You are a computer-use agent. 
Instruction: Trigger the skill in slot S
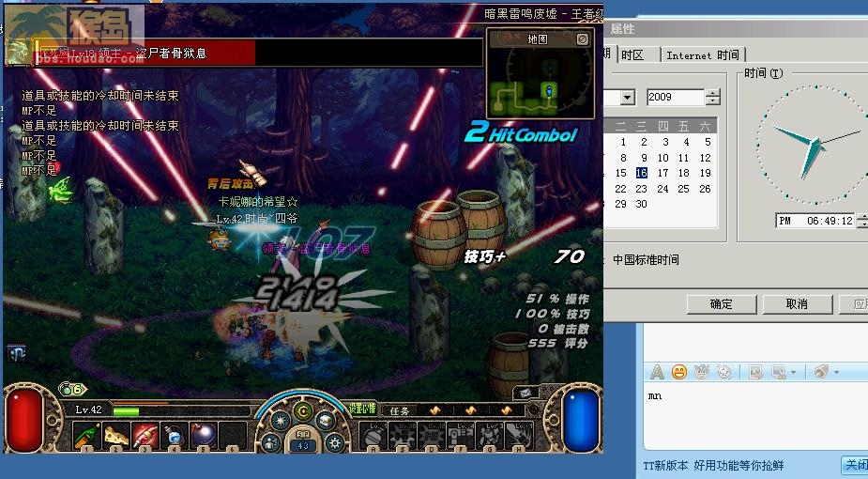coord(403,437)
